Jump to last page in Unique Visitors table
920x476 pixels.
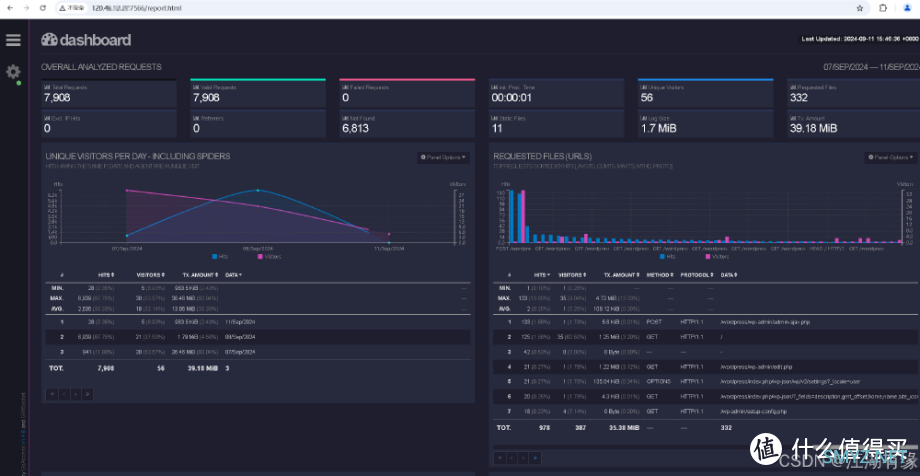[x=87, y=394]
